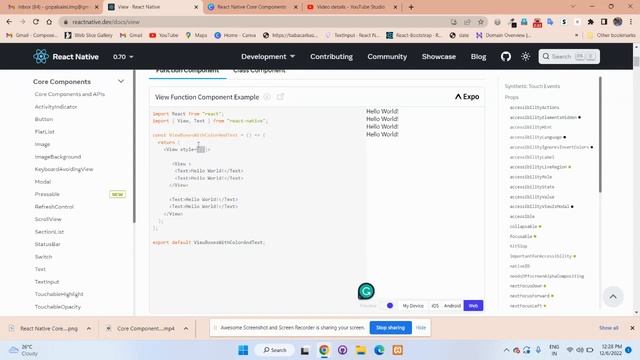Switch to the Function Component tab
Viewport: 640px width, 360px height.
pos(187,72)
